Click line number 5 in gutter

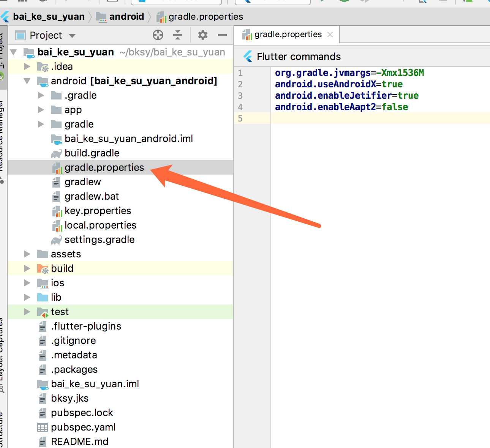point(240,118)
